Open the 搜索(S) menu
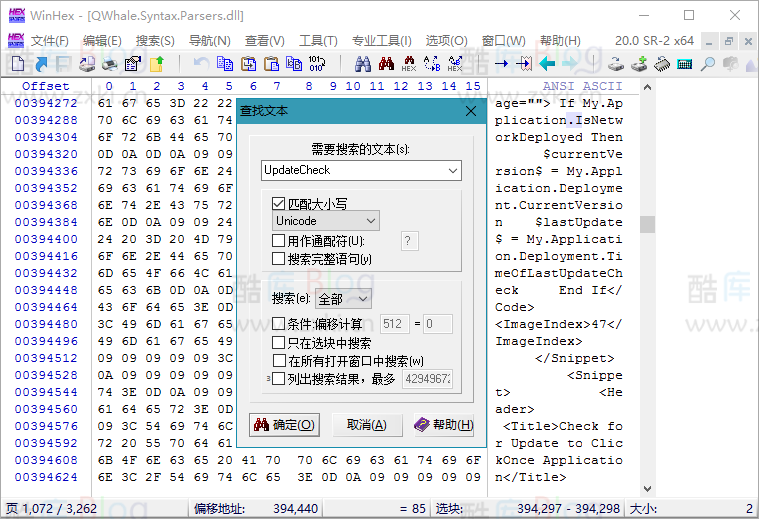Screen dimensions: 759x519 [x=155, y=41]
